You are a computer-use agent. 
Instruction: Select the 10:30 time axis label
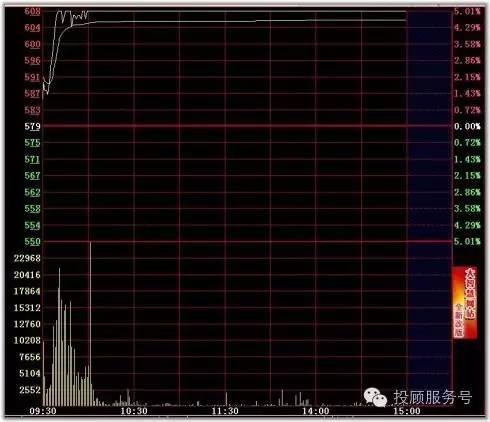tap(134, 411)
